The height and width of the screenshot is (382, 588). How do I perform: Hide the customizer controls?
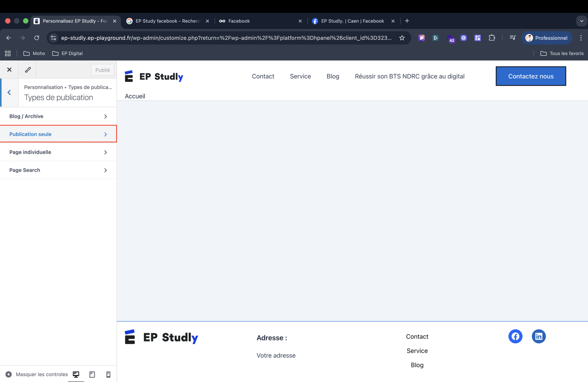(x=36, y=374)
